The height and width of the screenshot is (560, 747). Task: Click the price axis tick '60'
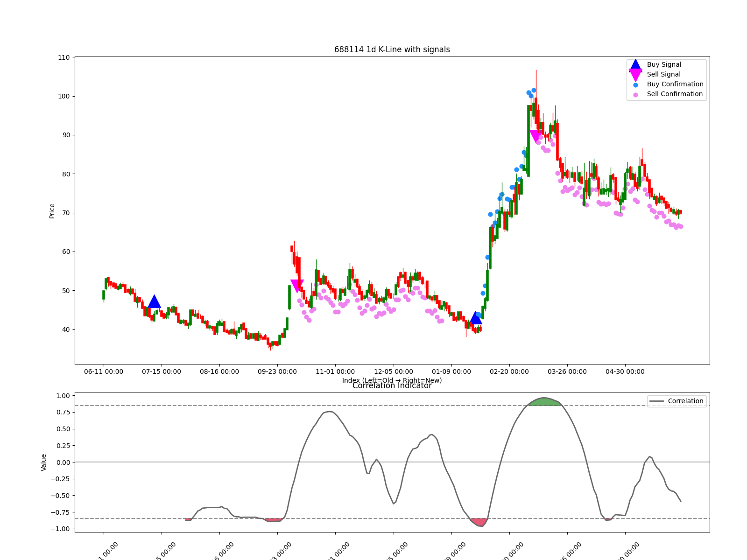click(66, 252)
